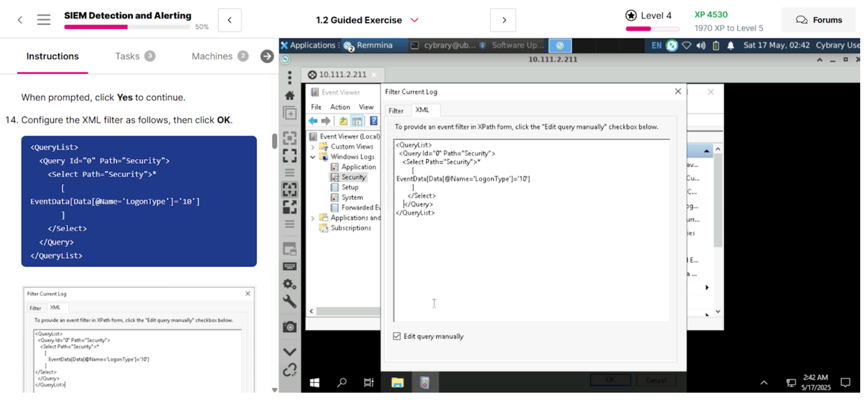Click the Windows Start button
The image size is (868, 400).
point(314,382)
